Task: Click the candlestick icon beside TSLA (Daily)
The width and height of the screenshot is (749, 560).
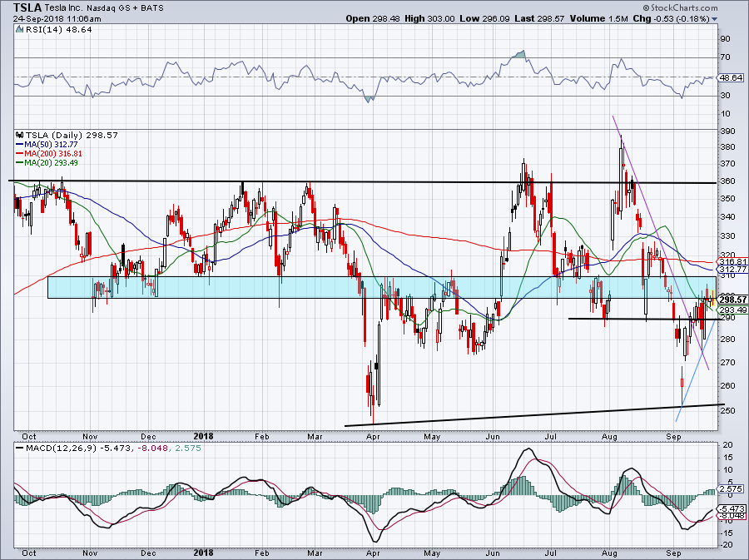Action: (20, 135)
